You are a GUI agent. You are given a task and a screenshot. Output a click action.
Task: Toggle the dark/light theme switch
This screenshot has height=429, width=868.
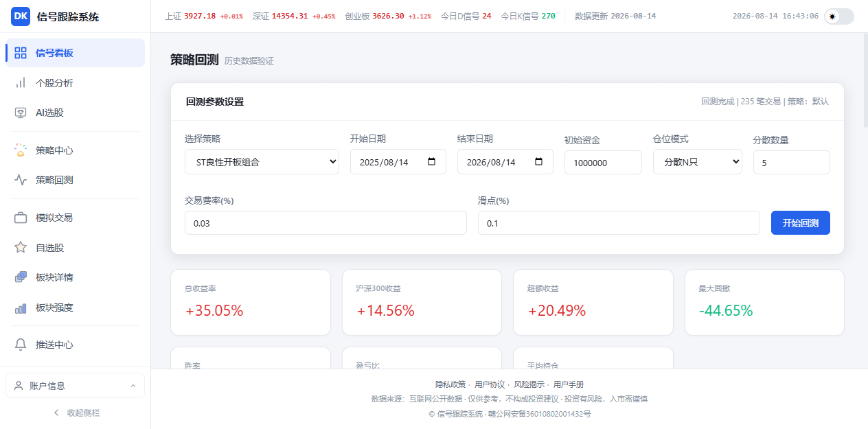838,16
